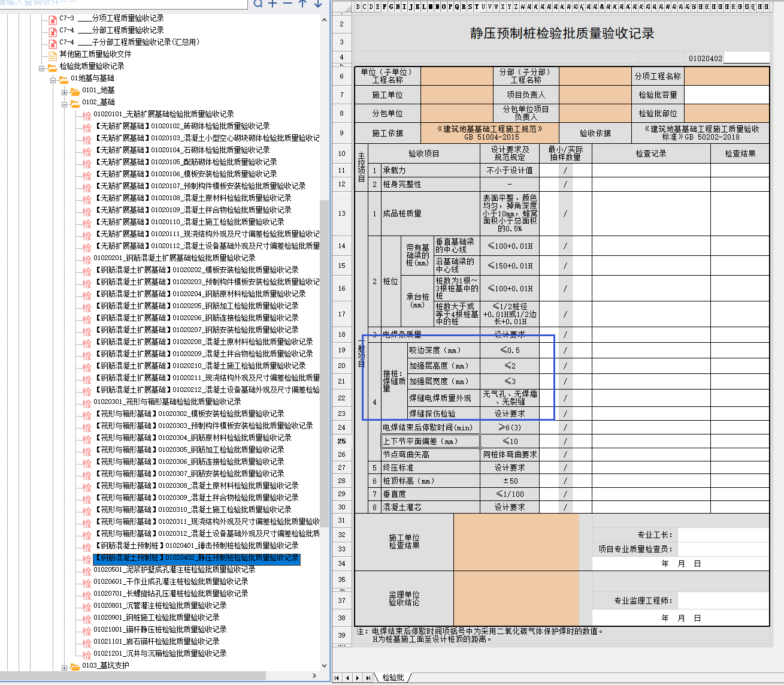Click the form title 静压预制桩检验批质量验收记录

pos(562,34)
